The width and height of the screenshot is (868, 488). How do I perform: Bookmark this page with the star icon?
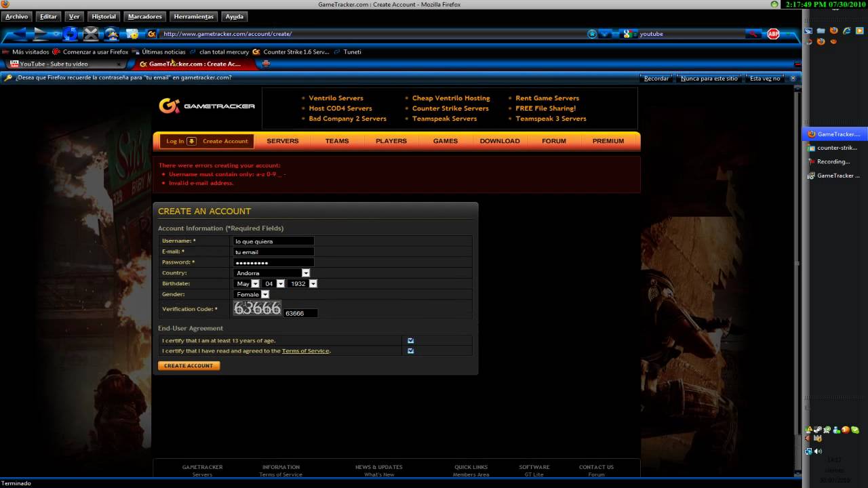click(x=592, y=34)
